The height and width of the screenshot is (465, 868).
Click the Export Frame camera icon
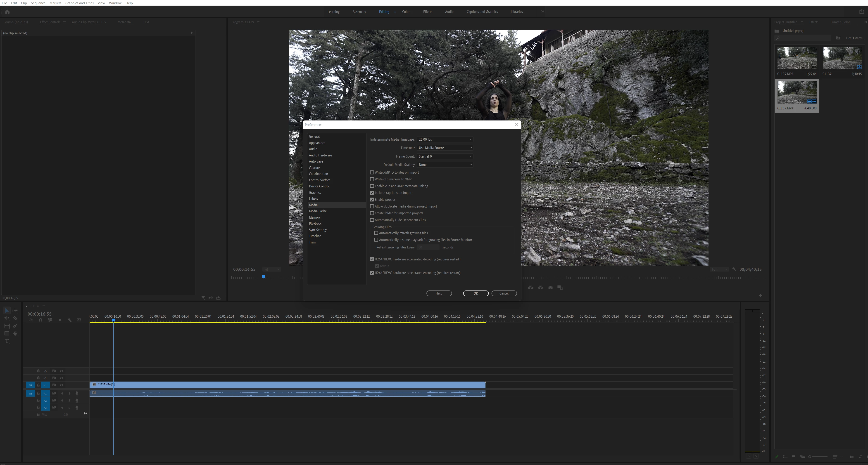point(550,288)
